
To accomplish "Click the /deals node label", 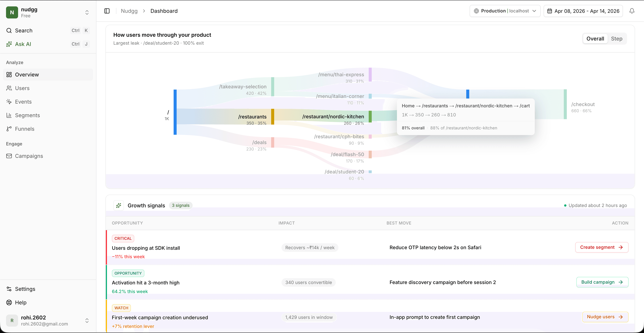I will tap(259, 142).
